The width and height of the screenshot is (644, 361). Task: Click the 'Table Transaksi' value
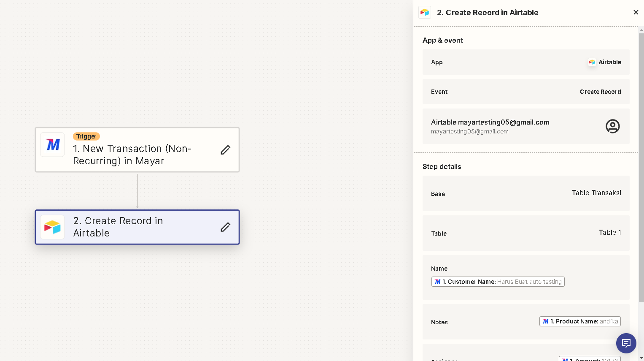coord(596,193)
